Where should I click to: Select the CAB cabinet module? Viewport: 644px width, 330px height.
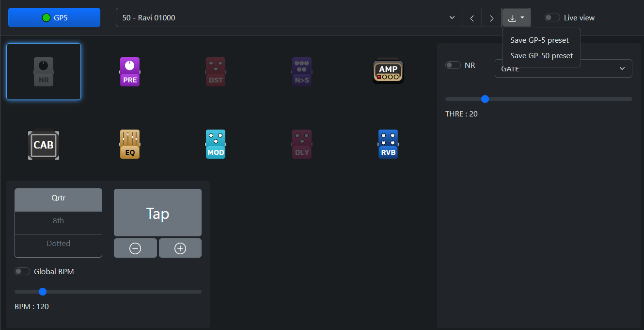[x=44, y=145]
